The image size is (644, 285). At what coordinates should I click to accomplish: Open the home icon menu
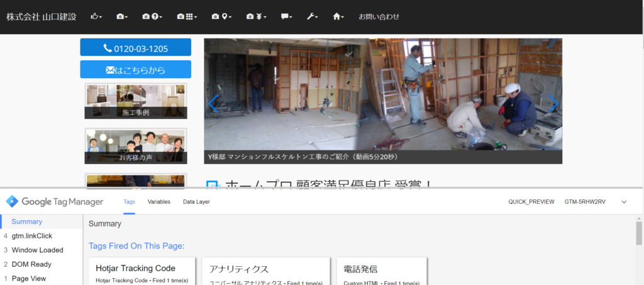(x=338, y=16)
